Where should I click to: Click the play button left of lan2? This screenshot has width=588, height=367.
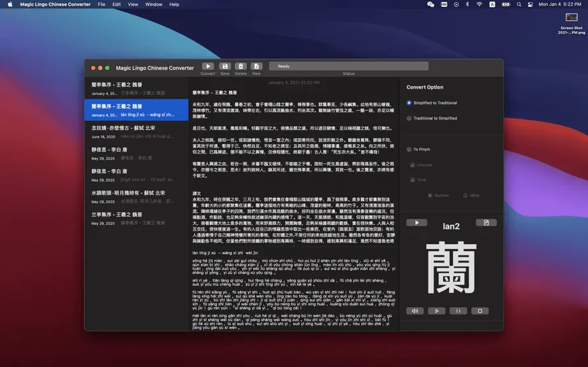416,222
